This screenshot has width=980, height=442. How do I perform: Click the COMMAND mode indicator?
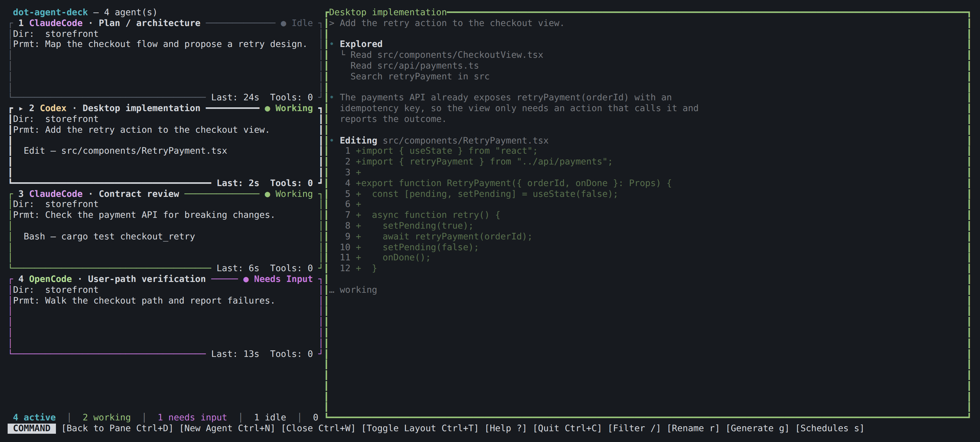point(31,428)
